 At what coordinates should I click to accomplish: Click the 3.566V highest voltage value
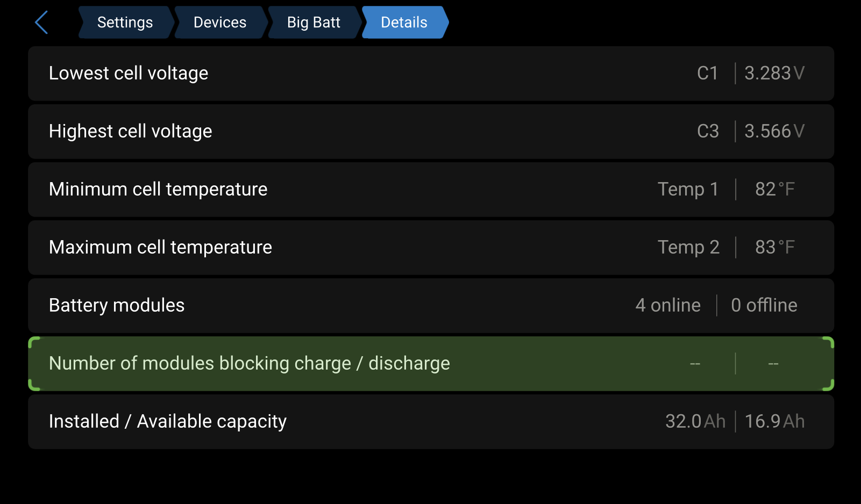coord(774,131)
